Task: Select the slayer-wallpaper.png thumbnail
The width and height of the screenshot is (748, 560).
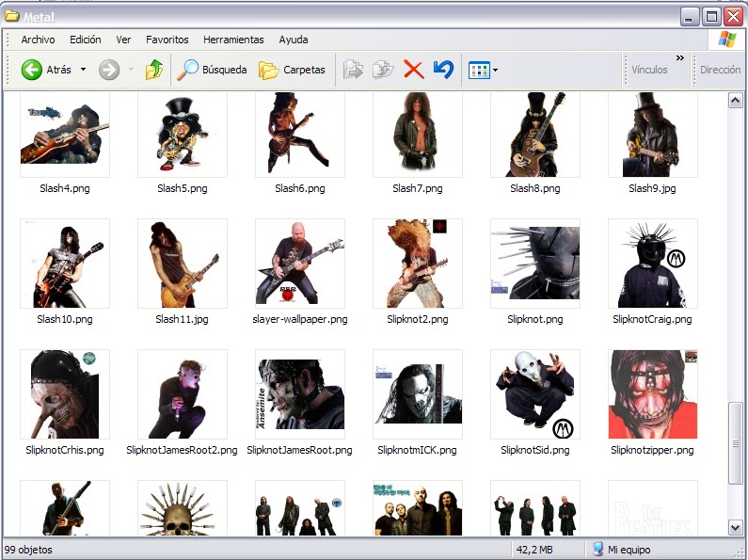Action: coord(299,264)
